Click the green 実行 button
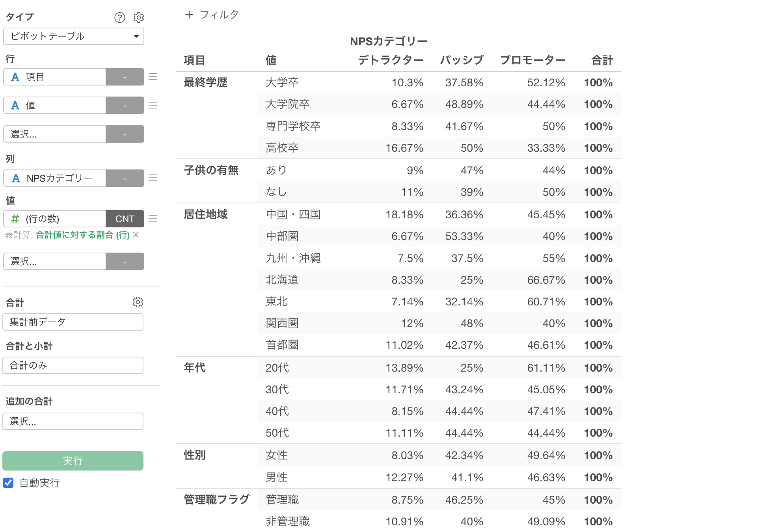Viewport: 767px width, 532px height. point(73,461)
